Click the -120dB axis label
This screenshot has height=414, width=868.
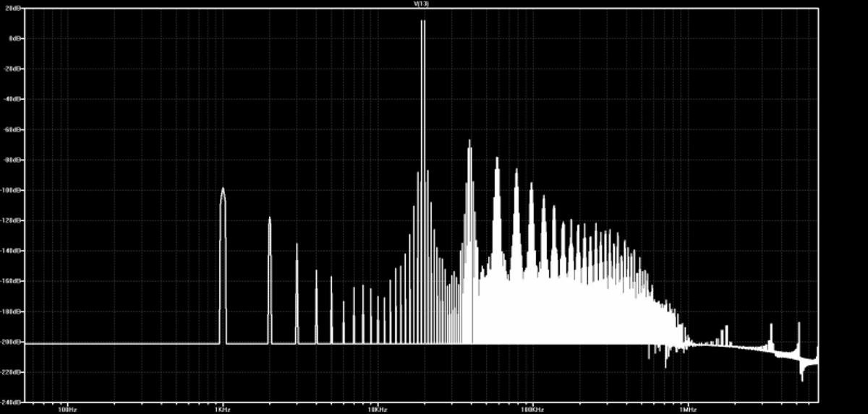point(11,220)
